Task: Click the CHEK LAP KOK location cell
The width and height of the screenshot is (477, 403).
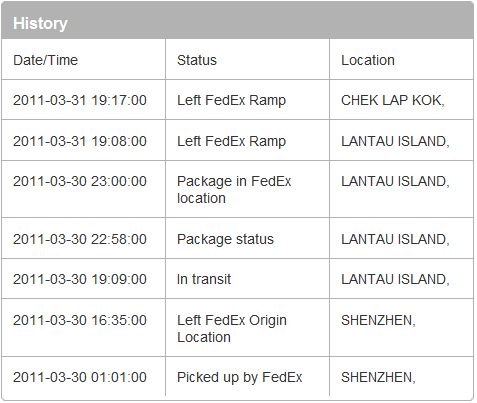Action: pos(393,100)
